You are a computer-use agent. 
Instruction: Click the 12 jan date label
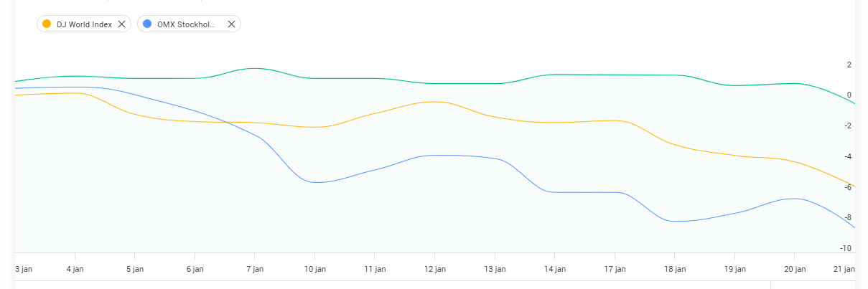tap(434, 269)
